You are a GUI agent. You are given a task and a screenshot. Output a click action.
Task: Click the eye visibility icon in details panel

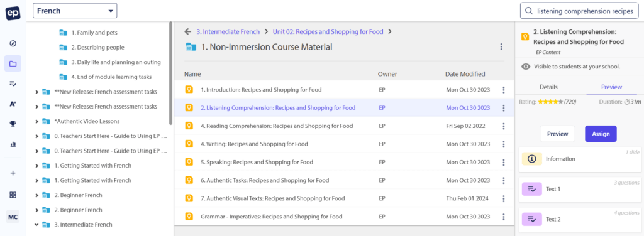[x=526, y=67]
